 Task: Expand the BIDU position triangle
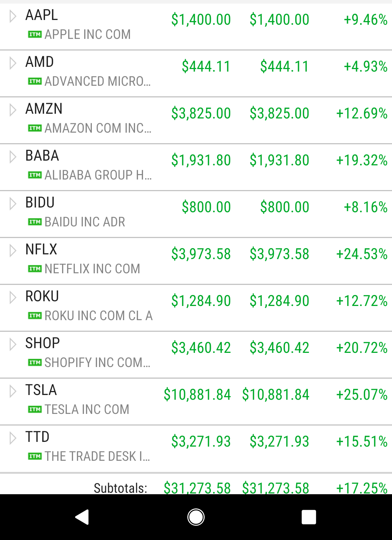(x=13, y=204)
